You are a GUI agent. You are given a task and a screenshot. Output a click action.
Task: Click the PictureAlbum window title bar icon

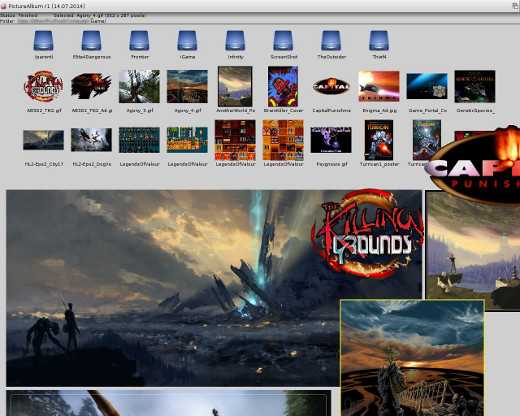[4, 6]
